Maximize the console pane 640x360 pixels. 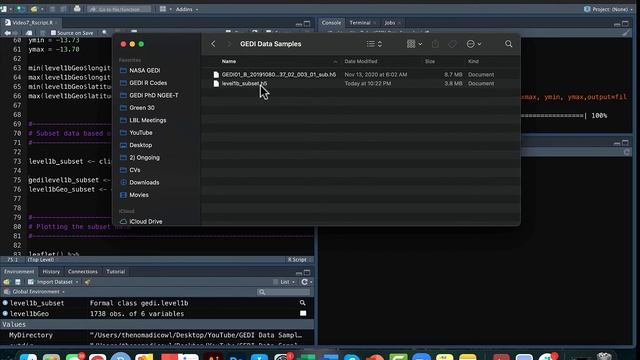click(625, 24)
